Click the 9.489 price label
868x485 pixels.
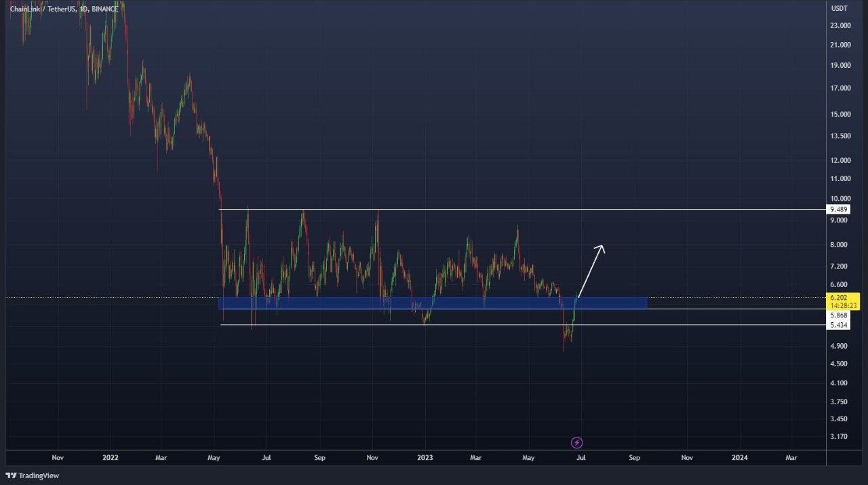[839, 210]
